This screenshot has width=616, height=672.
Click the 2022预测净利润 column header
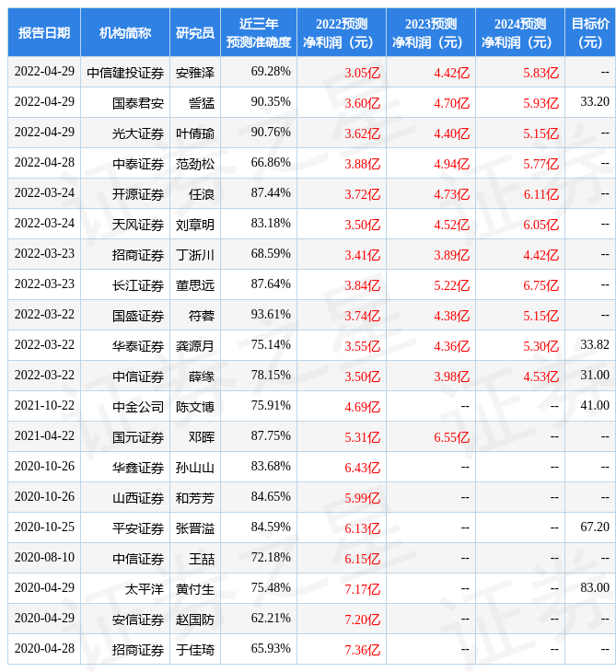click(342, 32)
